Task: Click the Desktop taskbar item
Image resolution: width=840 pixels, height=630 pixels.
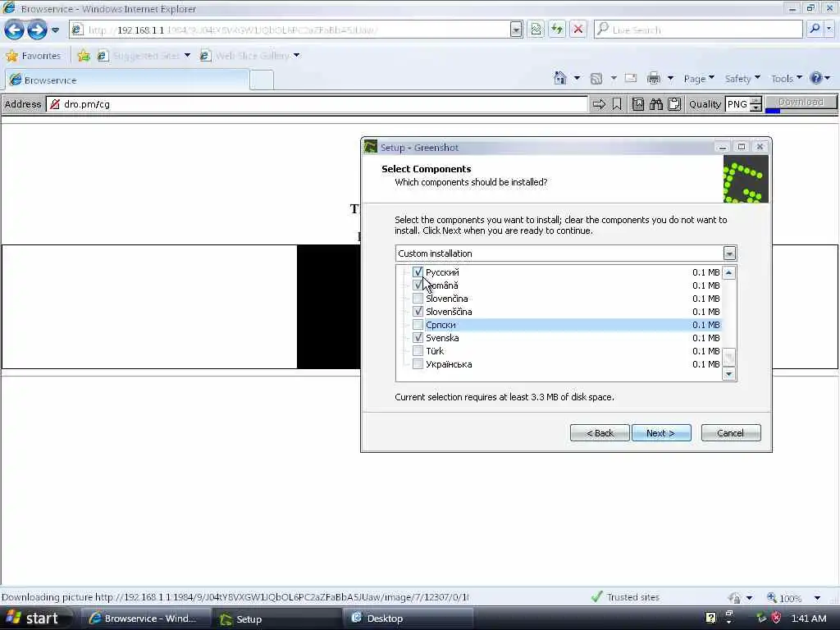Action: pos(409,619)
